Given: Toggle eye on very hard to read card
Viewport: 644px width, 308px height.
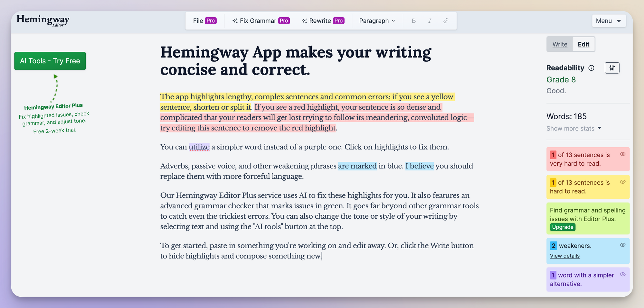Looking at the screenshot, I should pos(623,154).
